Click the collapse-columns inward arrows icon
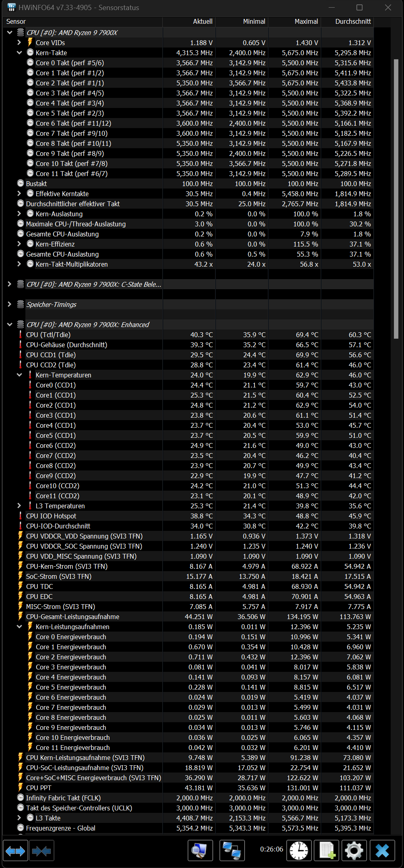 41,851
